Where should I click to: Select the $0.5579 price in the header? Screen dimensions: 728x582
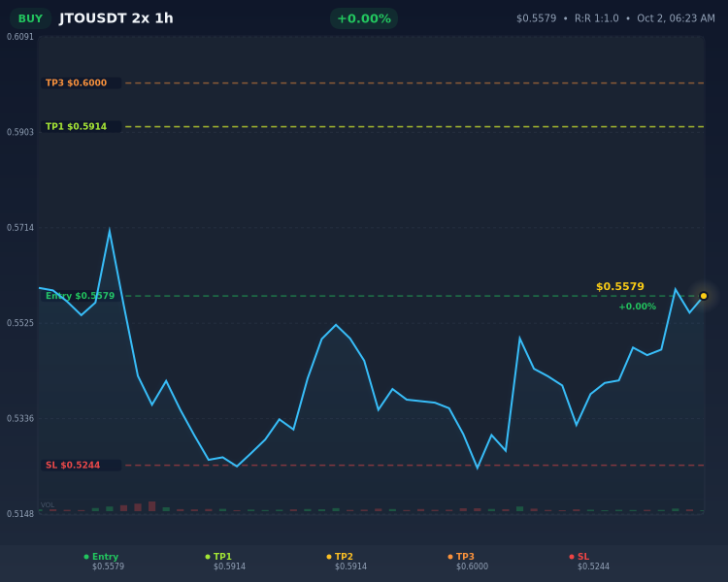(536, 18)
